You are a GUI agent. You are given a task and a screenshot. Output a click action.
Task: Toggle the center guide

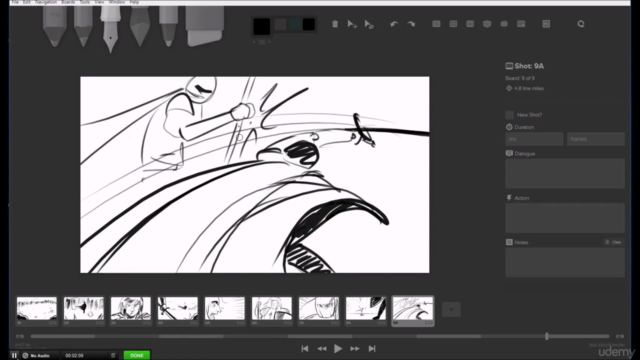[453, 24]
